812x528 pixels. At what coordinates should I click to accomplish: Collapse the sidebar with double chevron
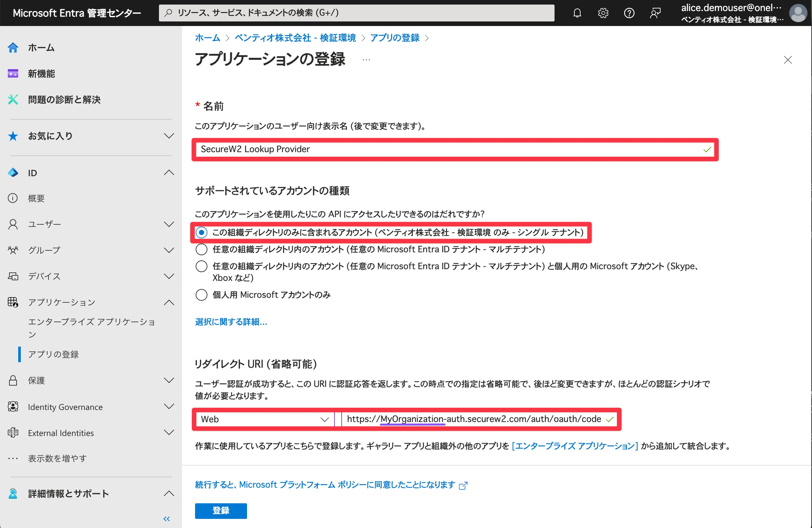tap(166, 519)
